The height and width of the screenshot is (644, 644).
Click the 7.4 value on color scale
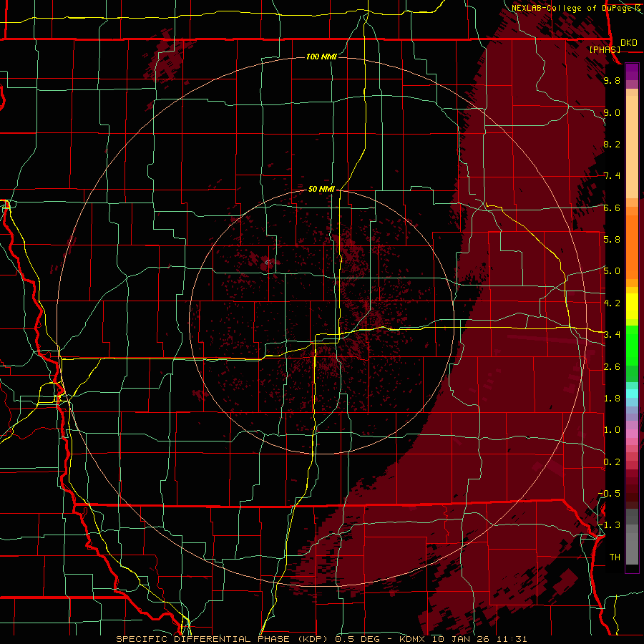(612, 176)
